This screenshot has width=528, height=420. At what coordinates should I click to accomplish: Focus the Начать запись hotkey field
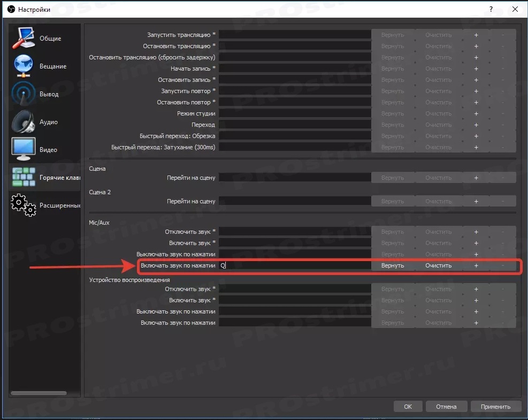click(295, 68)
